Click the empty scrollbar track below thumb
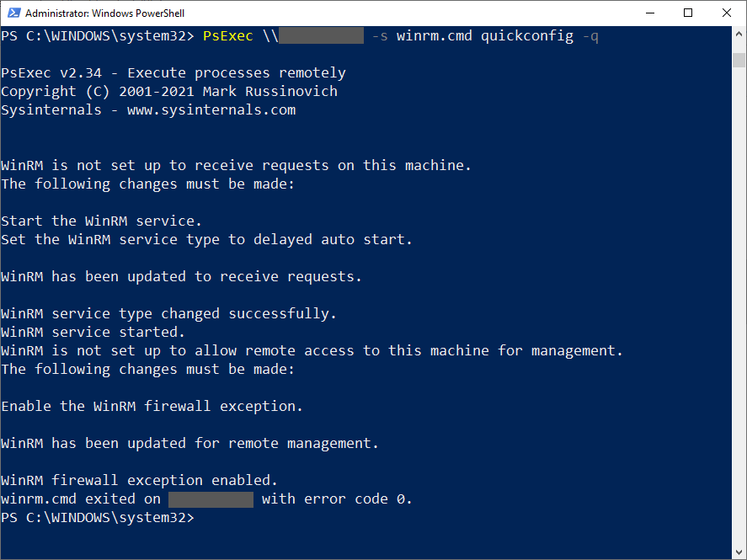 [x=739, y=305]
